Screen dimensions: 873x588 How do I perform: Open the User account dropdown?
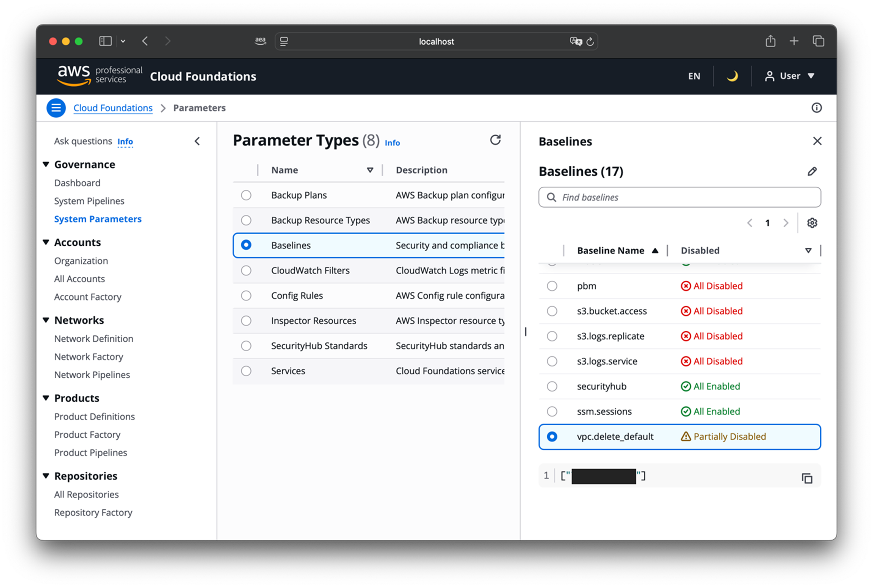(790, 76)
